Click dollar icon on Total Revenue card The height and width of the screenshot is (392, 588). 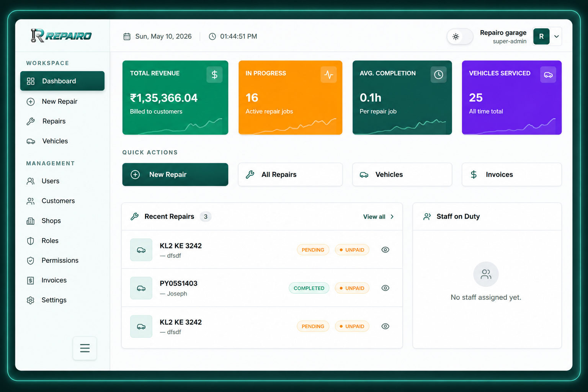(x=214, y=75)
